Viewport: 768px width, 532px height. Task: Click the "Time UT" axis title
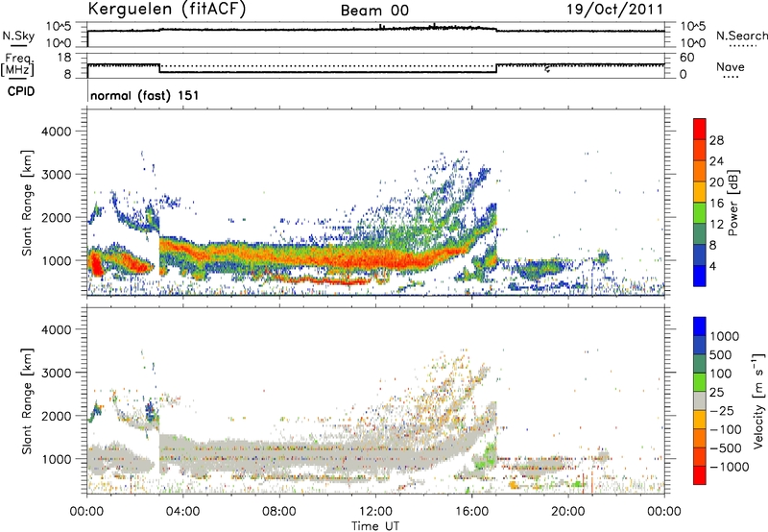pyautogui.click(x=375, y=526)
